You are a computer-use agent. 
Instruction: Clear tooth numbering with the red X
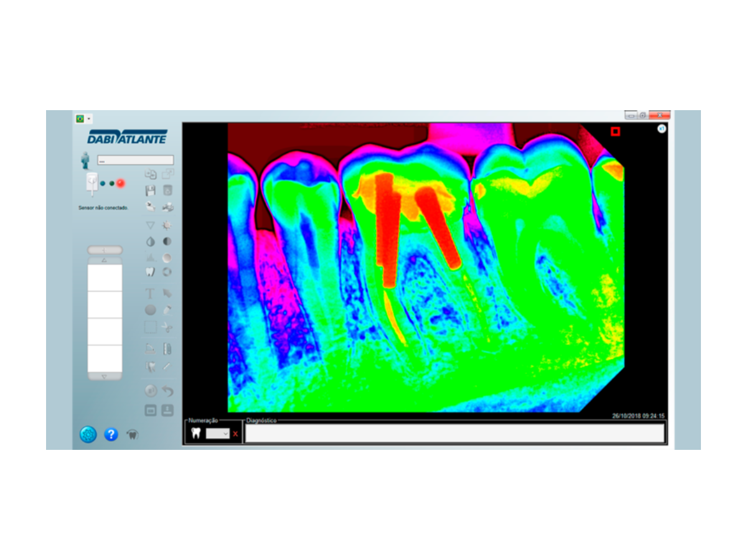point(235,434)
